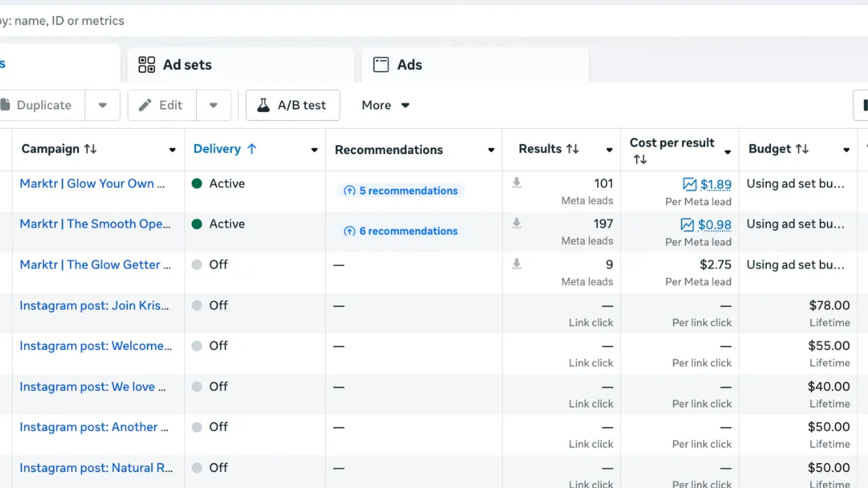
Task: Click the Ad sets grid icon
Action: [147, 65]
